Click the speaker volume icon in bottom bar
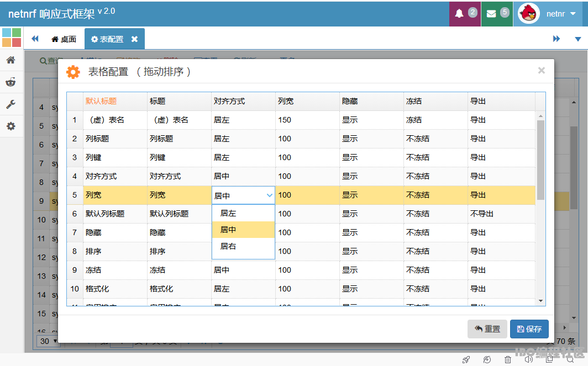Viewport: 588px width, 366px height. tap(529, 359)
